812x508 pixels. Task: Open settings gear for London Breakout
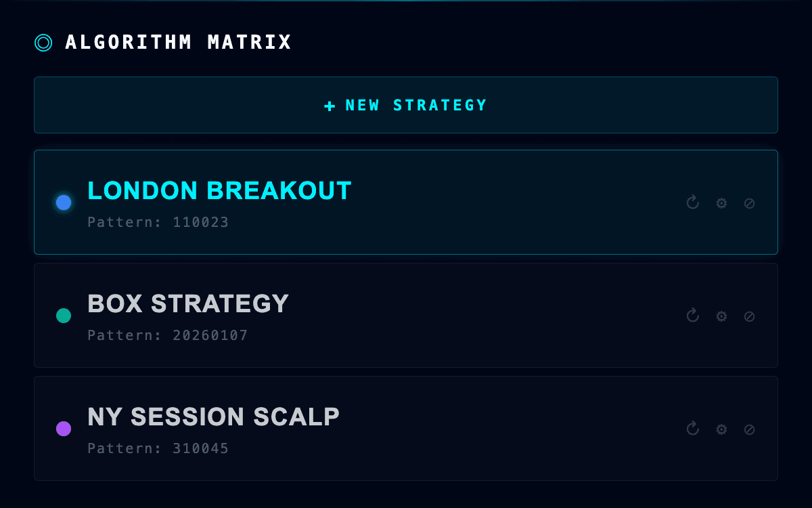click(x=721, y=203)
